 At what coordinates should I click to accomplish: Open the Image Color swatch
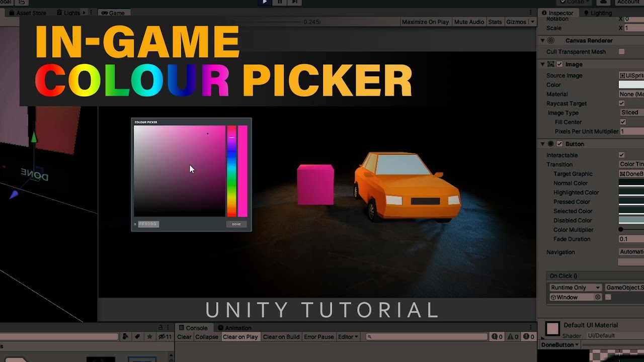pyautogui.click(x=631, y=85)
